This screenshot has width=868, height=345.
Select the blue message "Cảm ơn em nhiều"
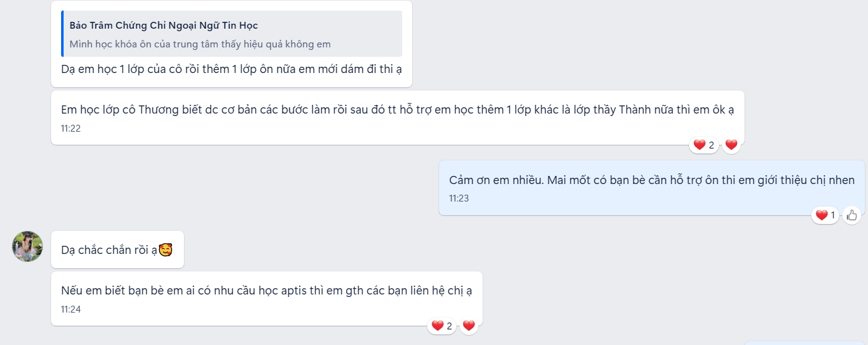[x=652, y=180]
